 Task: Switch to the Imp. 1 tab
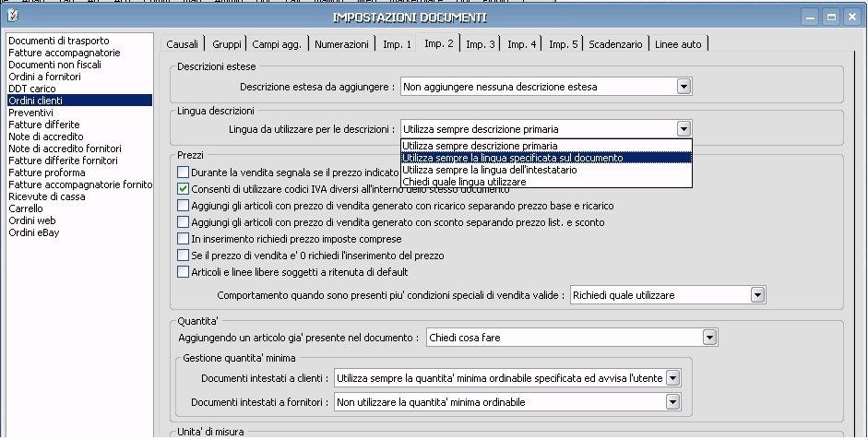pos(397,43)
